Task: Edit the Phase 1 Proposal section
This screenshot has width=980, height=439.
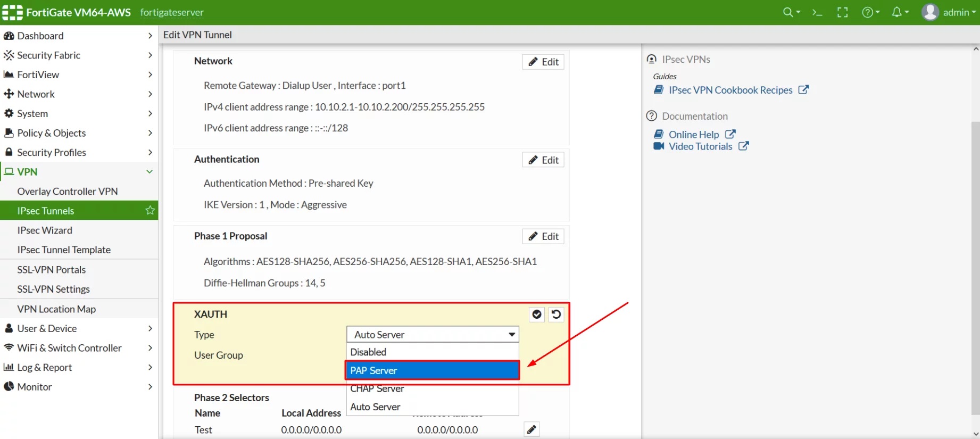Action: tap(543, 236)
